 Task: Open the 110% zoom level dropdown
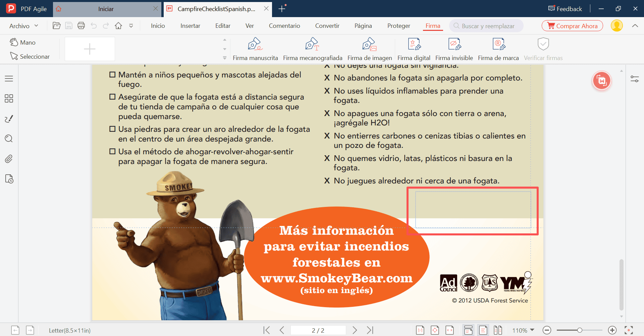tap(522, 330)
